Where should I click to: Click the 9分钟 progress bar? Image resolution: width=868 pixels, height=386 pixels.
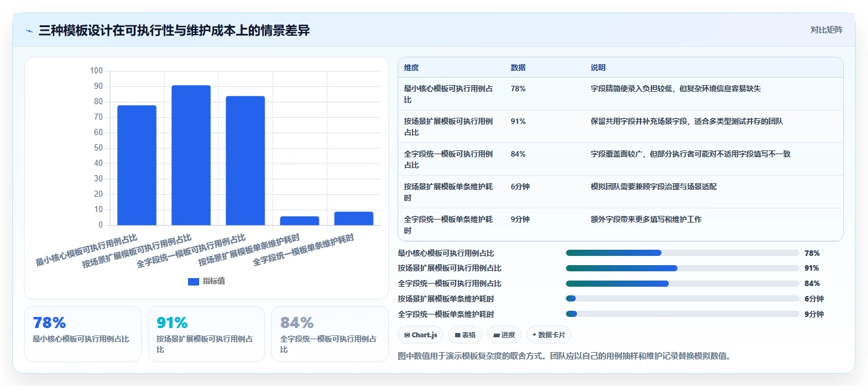682,314
